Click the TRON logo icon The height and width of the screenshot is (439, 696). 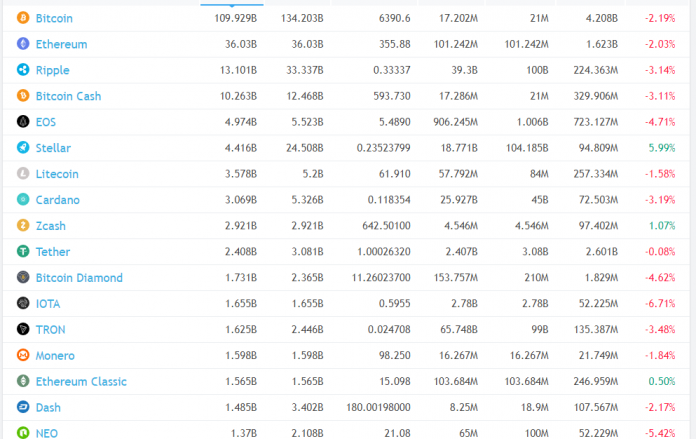tap(23, 329)
